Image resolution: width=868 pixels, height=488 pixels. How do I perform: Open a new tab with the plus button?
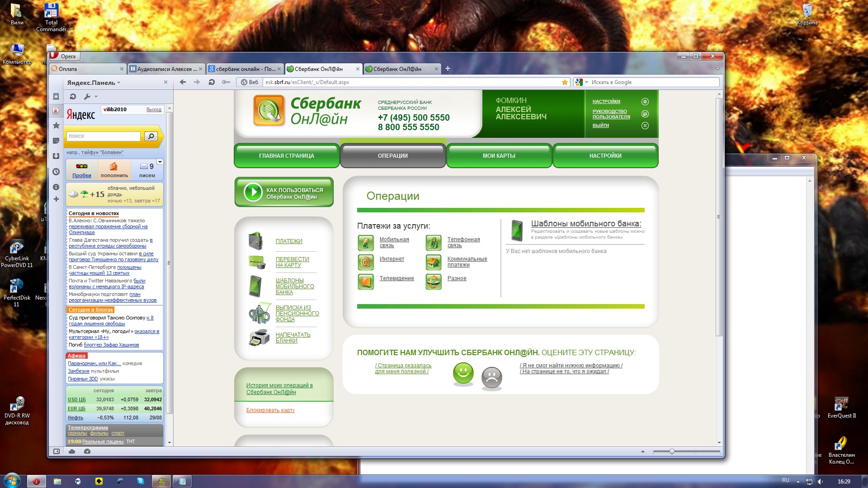point(448,69)
